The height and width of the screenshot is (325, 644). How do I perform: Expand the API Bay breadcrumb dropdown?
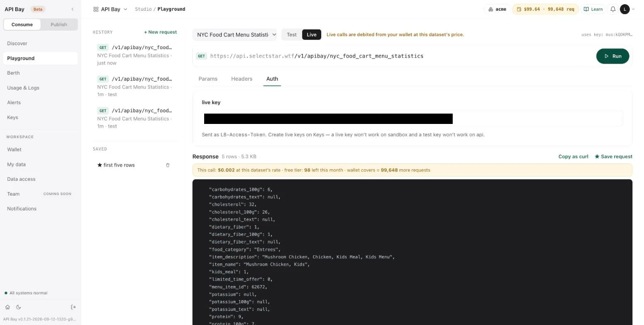tap(125, 9)
